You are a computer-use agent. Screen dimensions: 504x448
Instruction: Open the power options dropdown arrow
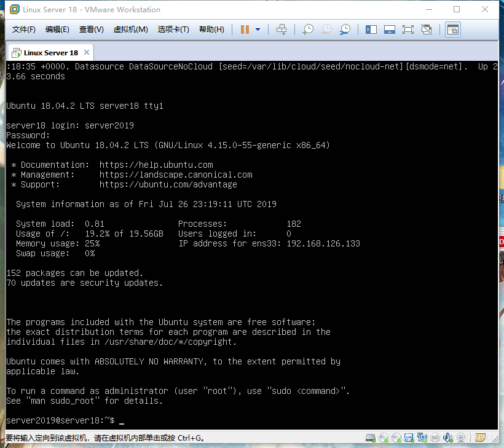[x=258, y=29]
